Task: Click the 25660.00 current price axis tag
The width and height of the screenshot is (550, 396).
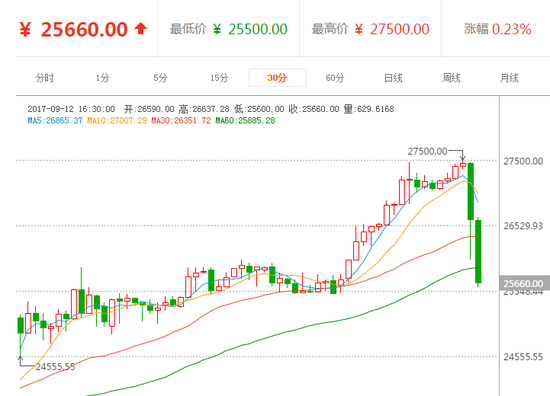Action: [524, 283]
